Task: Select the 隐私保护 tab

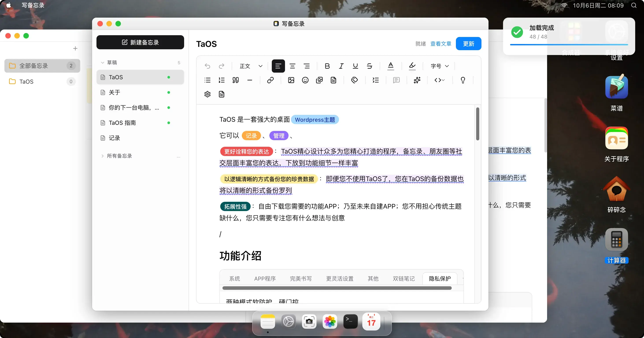Action: coord(440,279)
